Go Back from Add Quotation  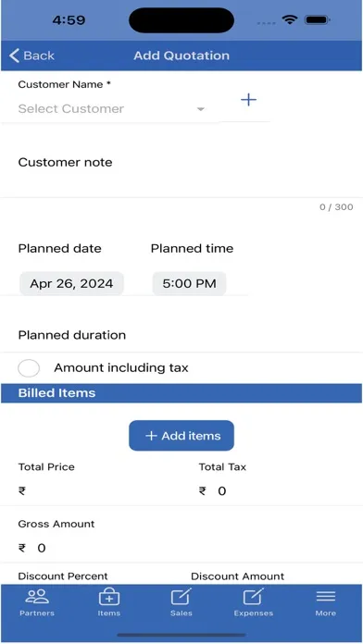tap(31, 56)
